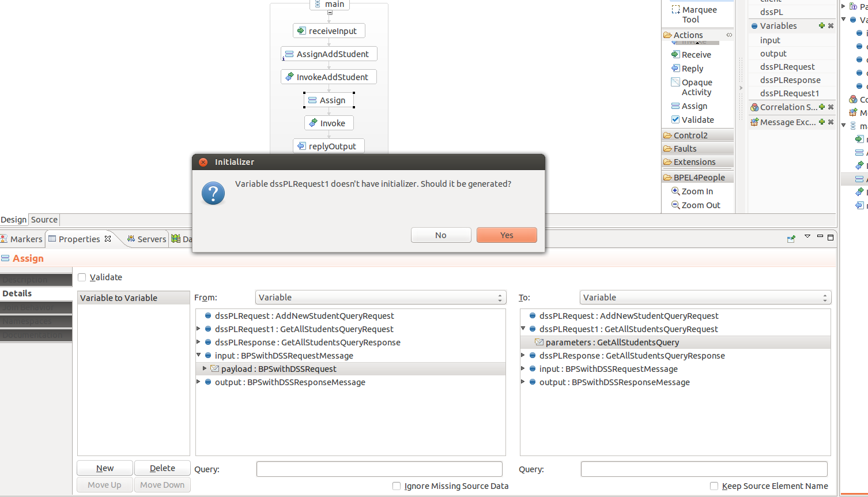Add a new variable with the Variables plus icon
The height and width of the screenshot is (497, 868).
tap(822, 26)
